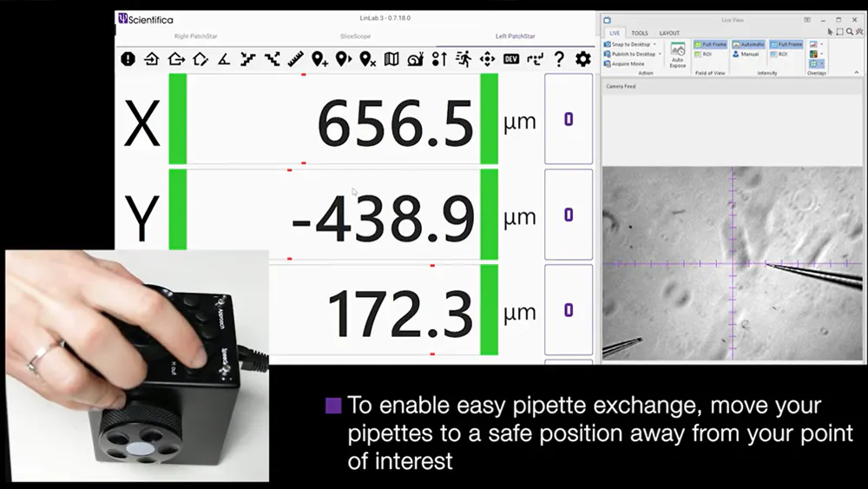
Task: Click the delete map pin icon
Action: point(367,59)
